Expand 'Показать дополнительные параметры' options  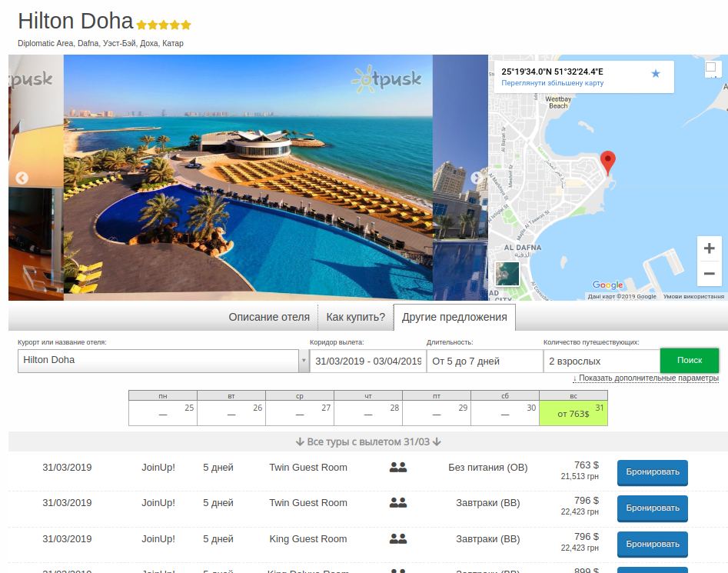click(x=646, y=378)
